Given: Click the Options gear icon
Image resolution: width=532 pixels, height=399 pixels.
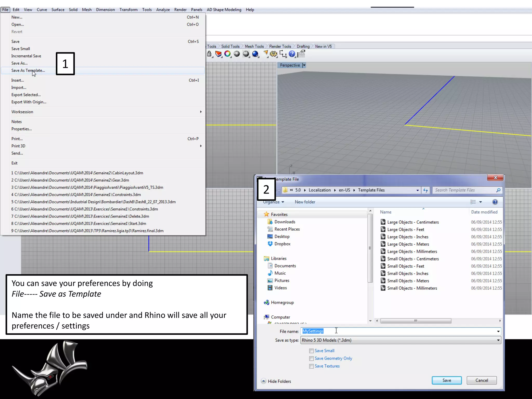Looking at the screenshot, I should click(x=273, y=54).
